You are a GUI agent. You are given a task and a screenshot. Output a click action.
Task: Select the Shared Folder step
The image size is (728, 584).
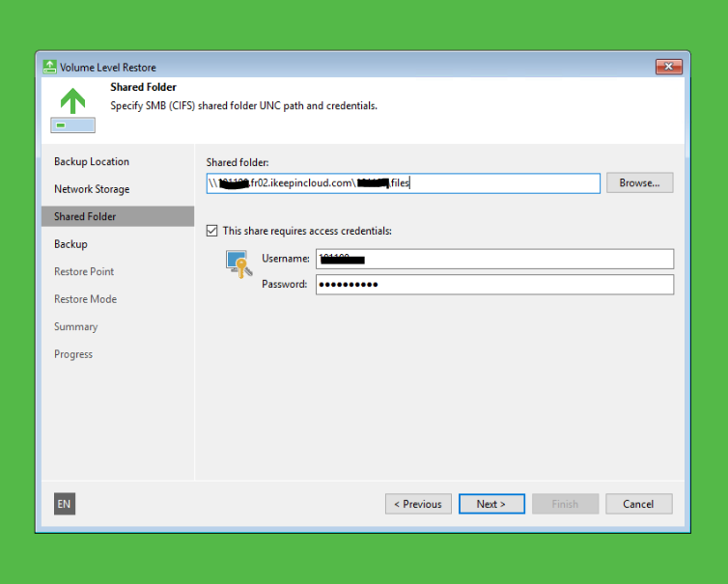point(118,216)
